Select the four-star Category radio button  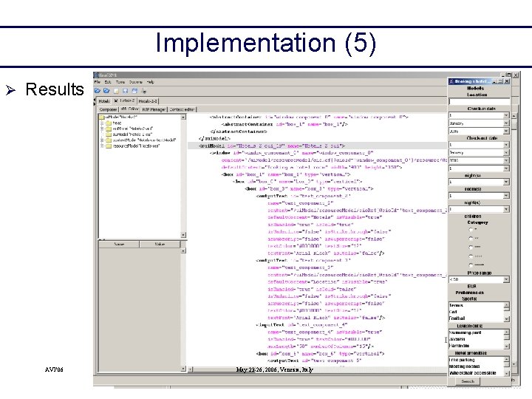471,256
